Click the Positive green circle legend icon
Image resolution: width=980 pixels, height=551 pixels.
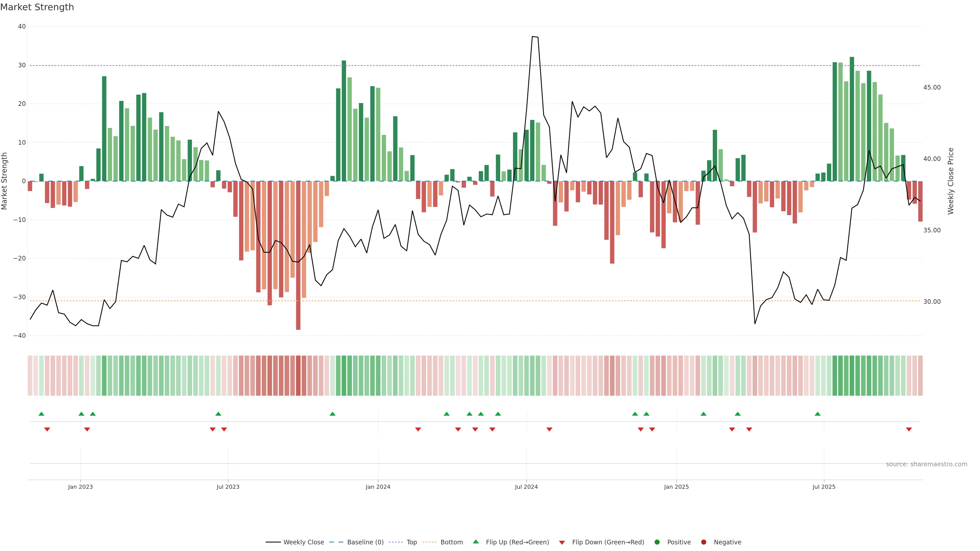click(657, 542)
